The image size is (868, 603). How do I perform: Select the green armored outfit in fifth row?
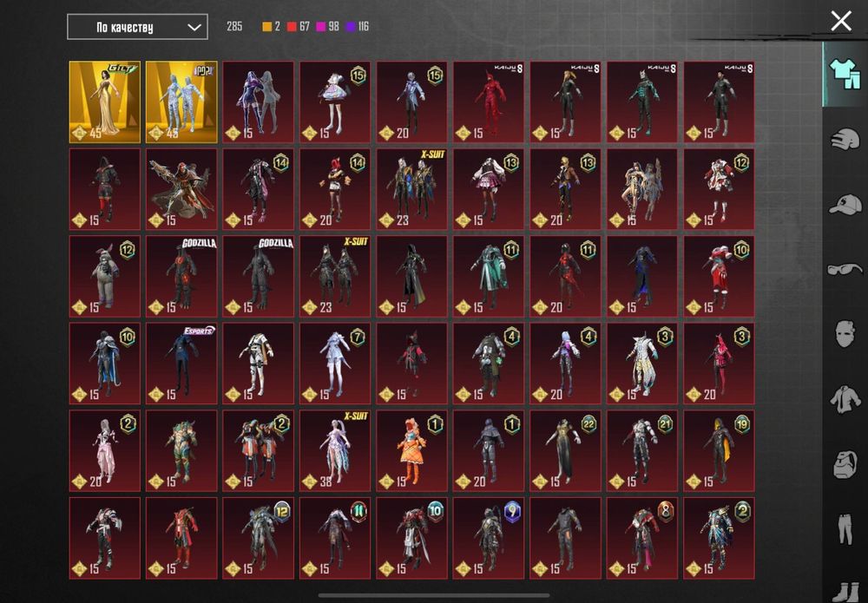click(x=181, y=451)
